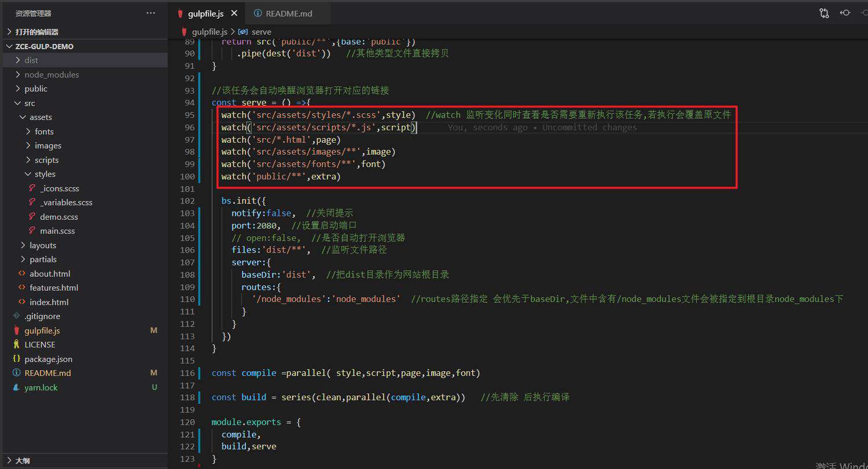Collapse the assets folder
This screenshot has height=469, width=868.
85,117
